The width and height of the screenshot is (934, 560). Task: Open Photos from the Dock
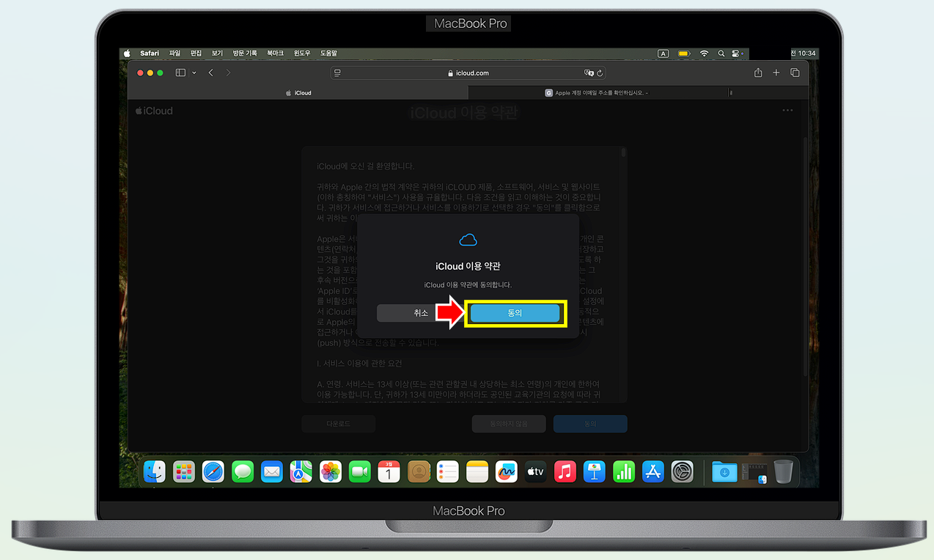coord(331,471)
